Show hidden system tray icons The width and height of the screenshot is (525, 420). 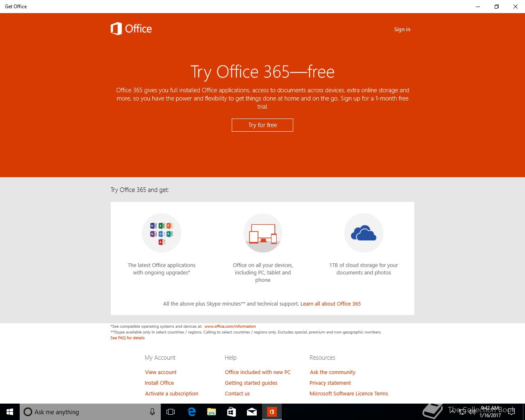452,412
